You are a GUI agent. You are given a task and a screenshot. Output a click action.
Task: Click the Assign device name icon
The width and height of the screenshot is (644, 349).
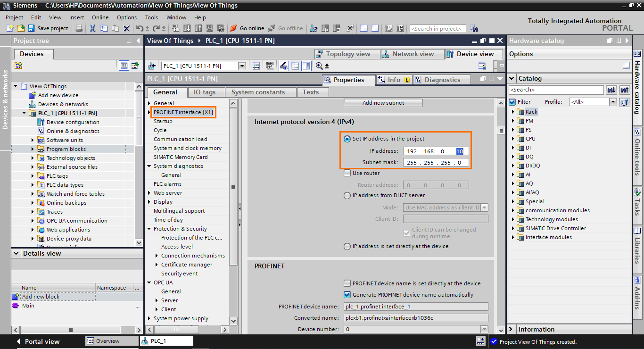pyautogui.click(x=270, y=66)
